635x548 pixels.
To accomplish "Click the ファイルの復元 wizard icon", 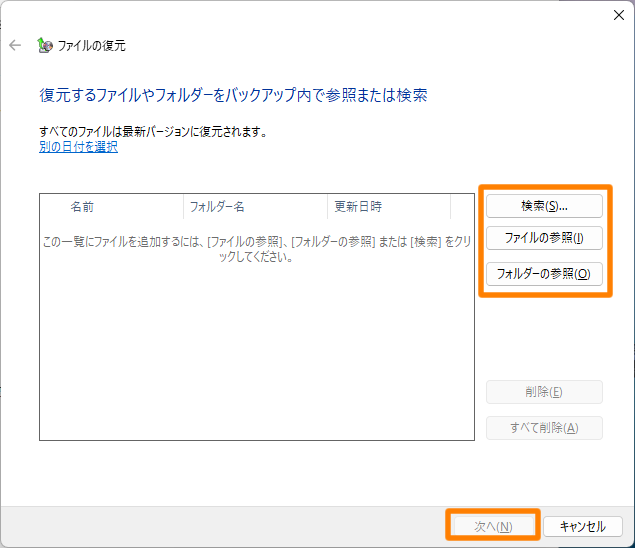I will coord(44,45).
